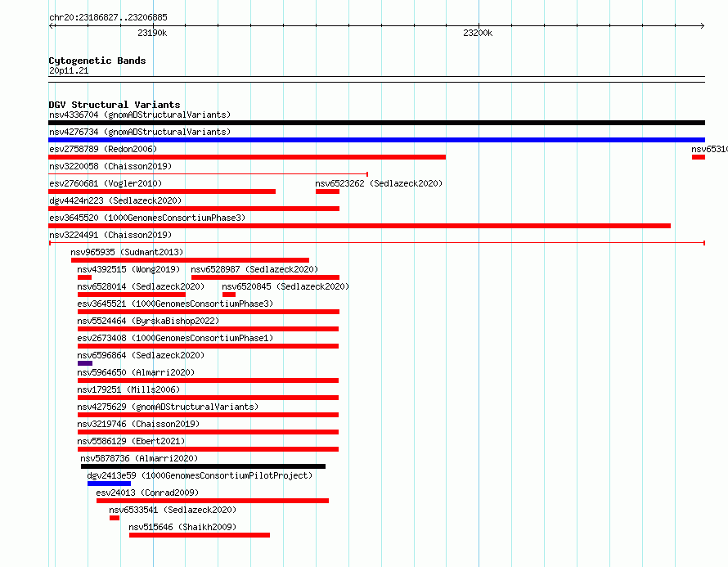This screenshot has width=728, height=567.
Task: Click the nsv6533541 (Sedlazeck2020) label
Action: 173,510
